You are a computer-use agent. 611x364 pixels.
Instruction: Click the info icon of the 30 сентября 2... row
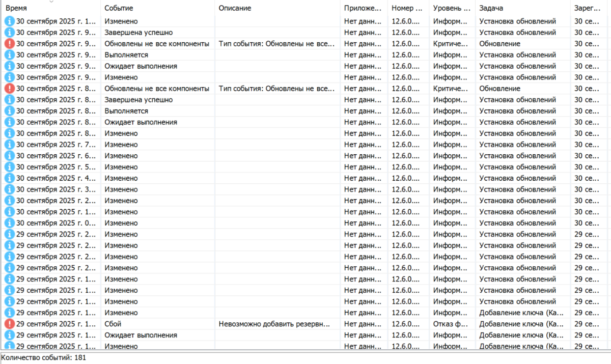tap(10, 201)
